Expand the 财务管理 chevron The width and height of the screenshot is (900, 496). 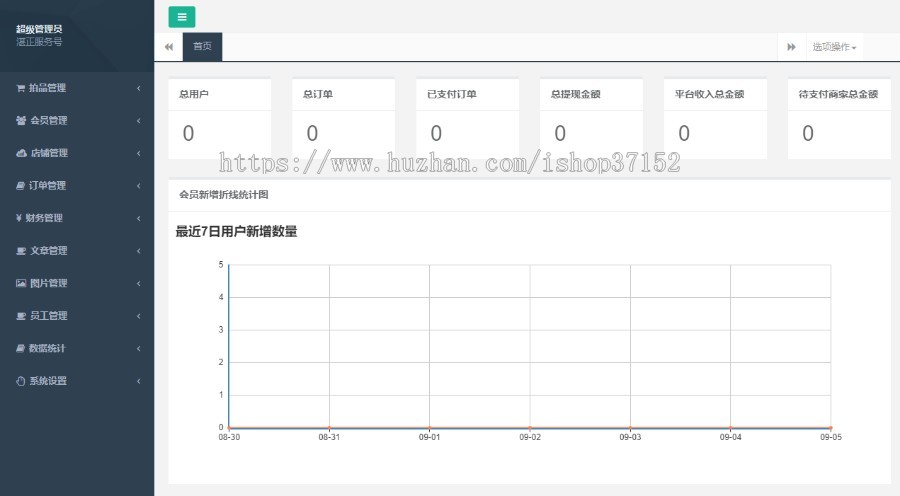[x=138, y=218]
